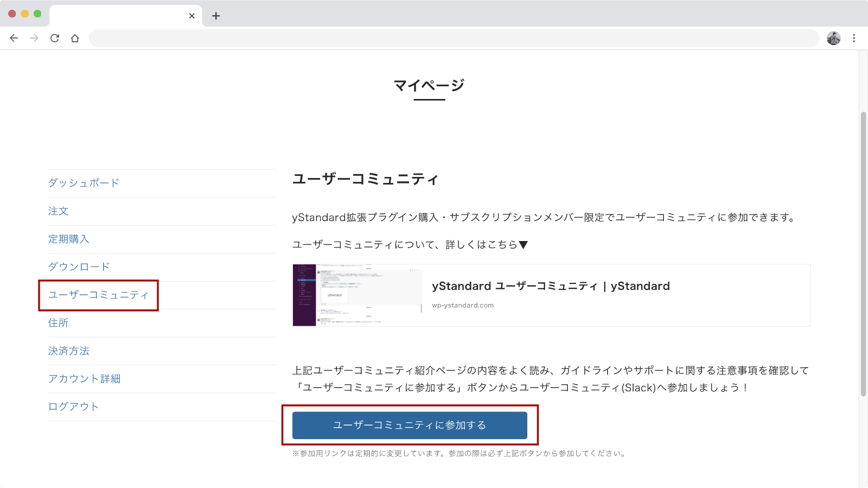Open the 住所 menu link
This screenshot has height=488, width=868.
(58, 323)
